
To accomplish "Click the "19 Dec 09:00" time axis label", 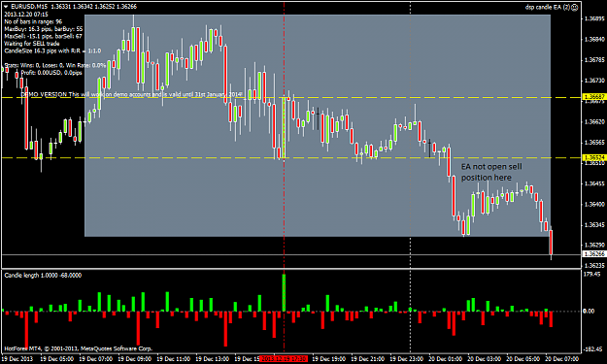I will [134, 359].
